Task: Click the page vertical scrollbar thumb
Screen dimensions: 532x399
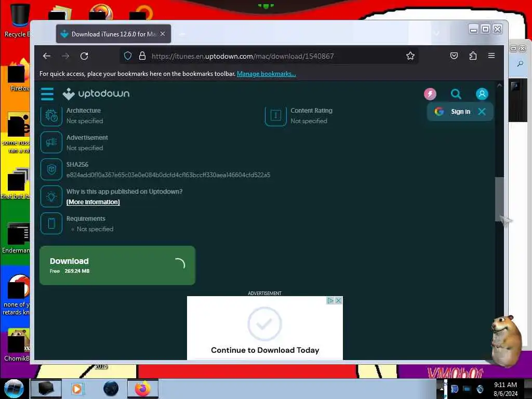Action: coord(499,199)
